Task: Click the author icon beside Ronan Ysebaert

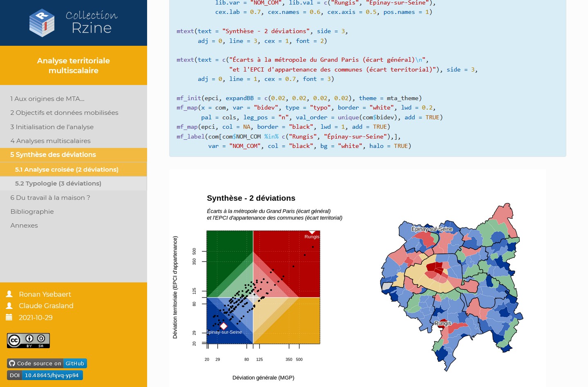Action: [x=9, y=294]
